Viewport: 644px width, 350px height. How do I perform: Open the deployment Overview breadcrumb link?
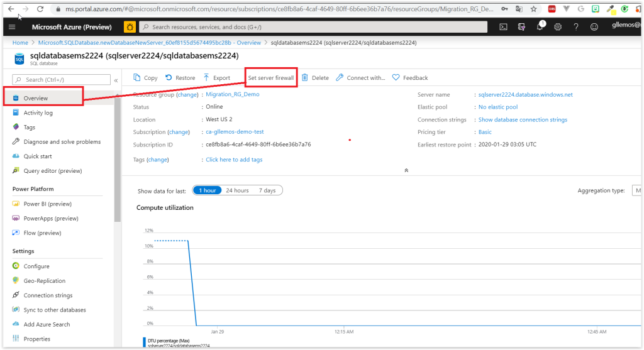coord(150,43)
